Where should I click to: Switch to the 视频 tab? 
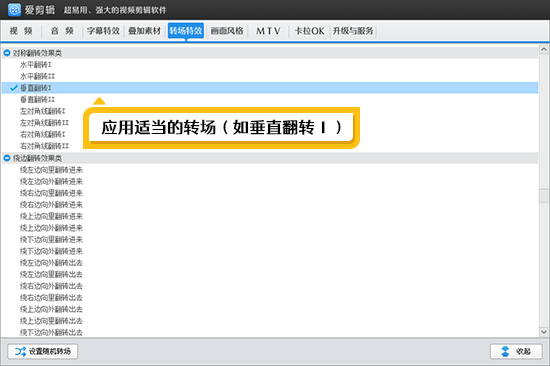[x=21, y=31]
